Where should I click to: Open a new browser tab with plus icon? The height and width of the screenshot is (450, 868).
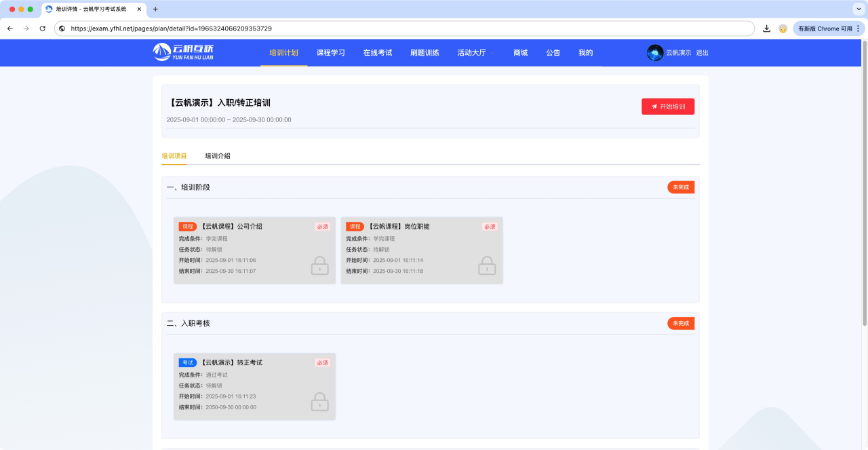[155, 9]
